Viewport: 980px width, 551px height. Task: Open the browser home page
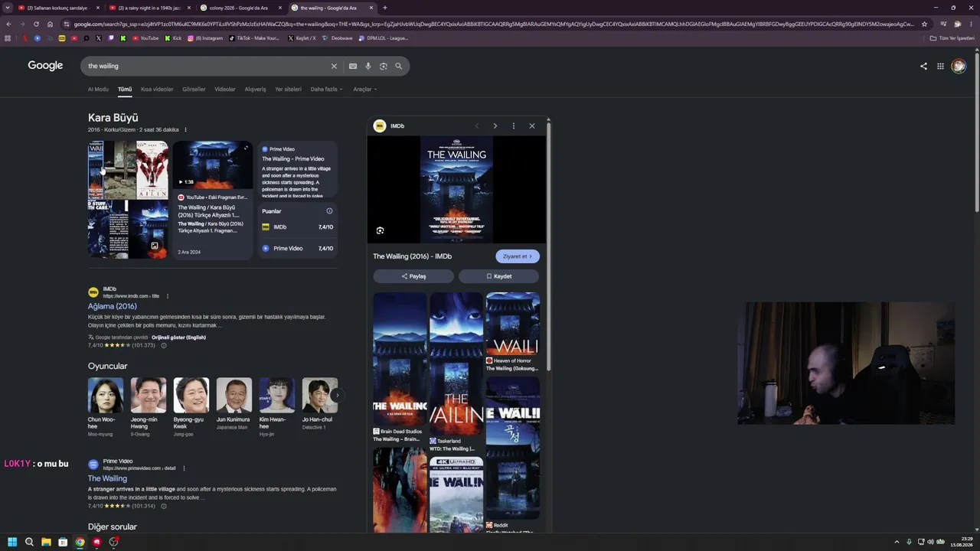tap(50, 24)
